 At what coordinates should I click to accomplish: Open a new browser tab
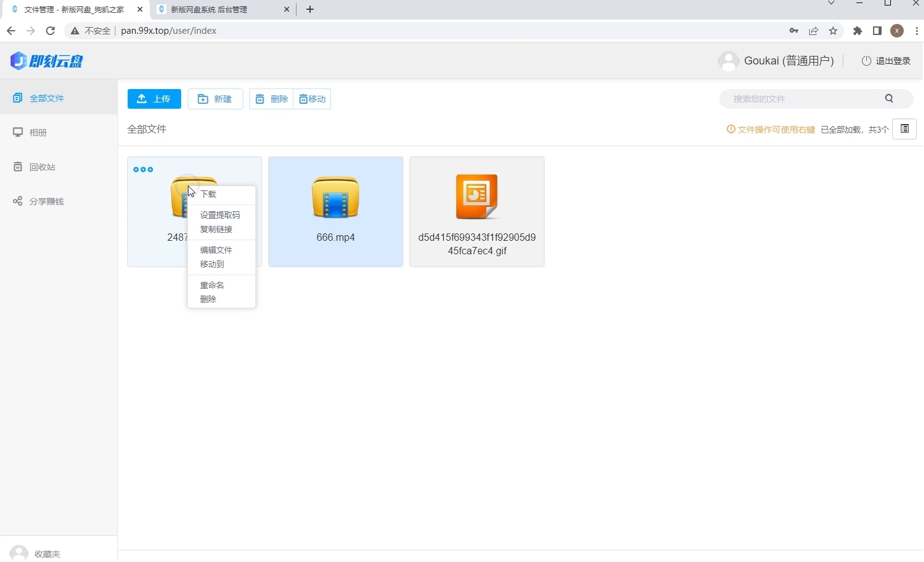tap(310, 9)
